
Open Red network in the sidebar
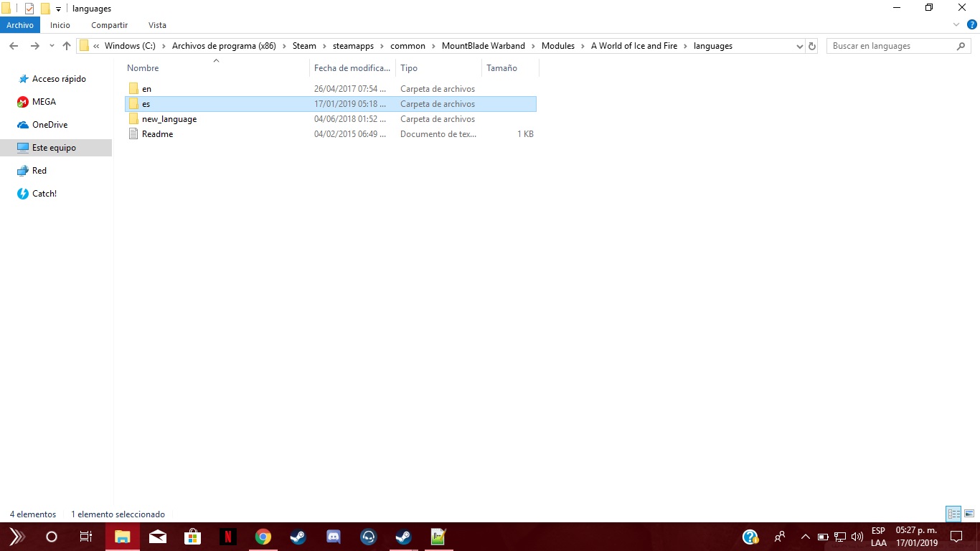[x=39, y=171]
